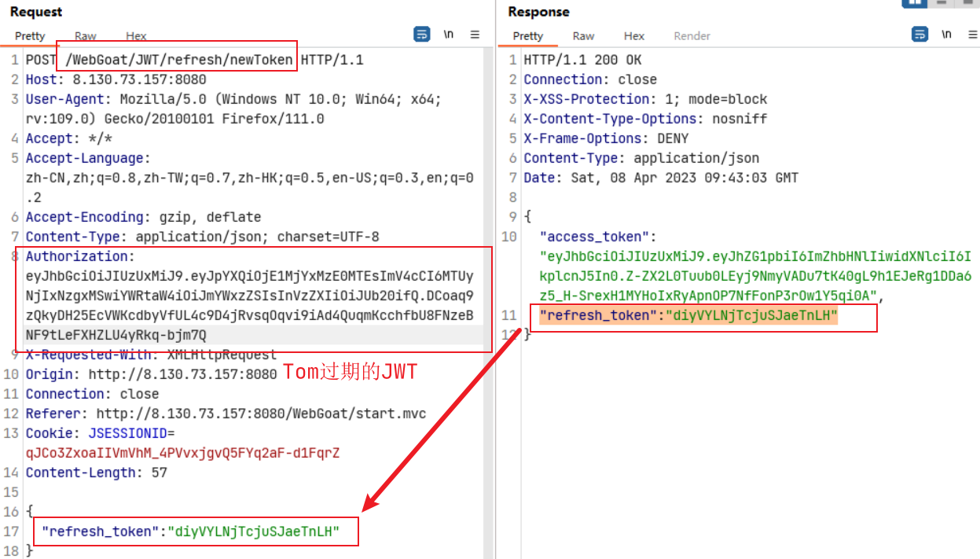Open Request panel hamburger options menu
Image resolution: width=980 pixels, height=559 pixels.
tap(475, 35)
